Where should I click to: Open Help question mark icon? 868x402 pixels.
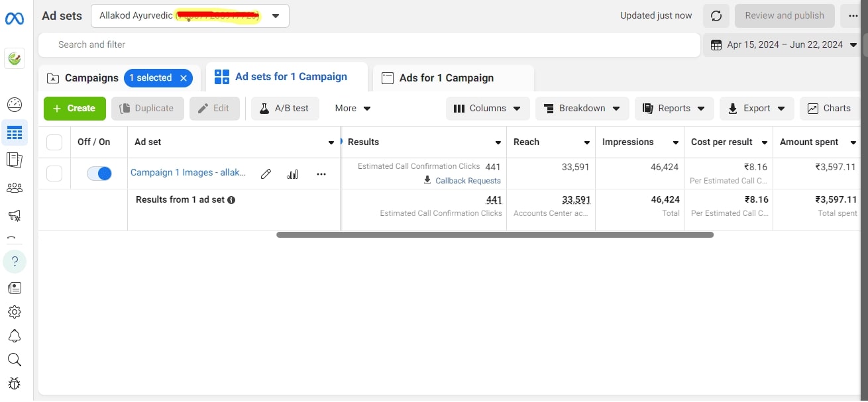click(x=15, y=261)
